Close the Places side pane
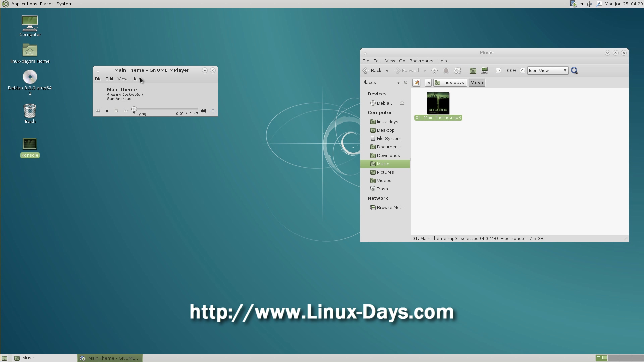The height and width of the screenshot is (362, 644). click(405, 83)
